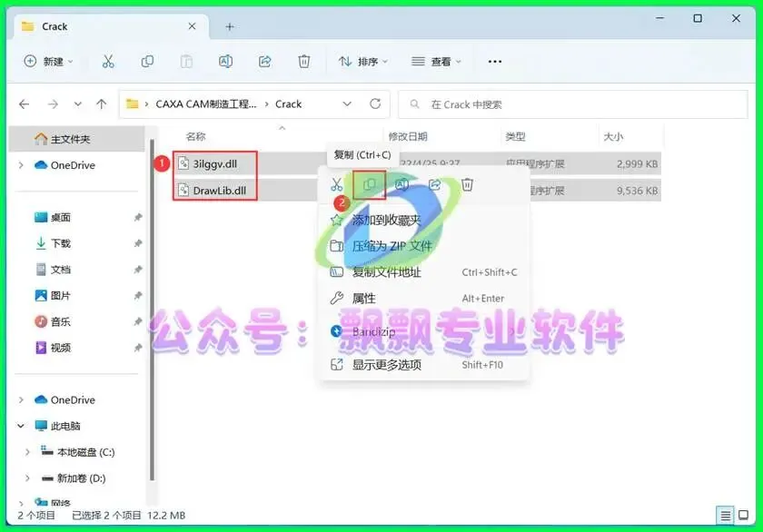763x532 pixels.
Task: Open 图片 in quick access
Action: [x=61, y=296]
